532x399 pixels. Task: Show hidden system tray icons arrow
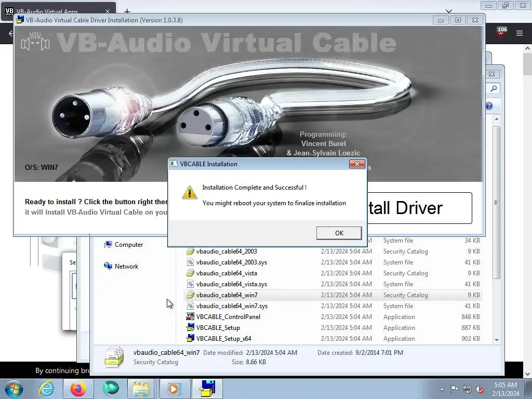(442, 389)
